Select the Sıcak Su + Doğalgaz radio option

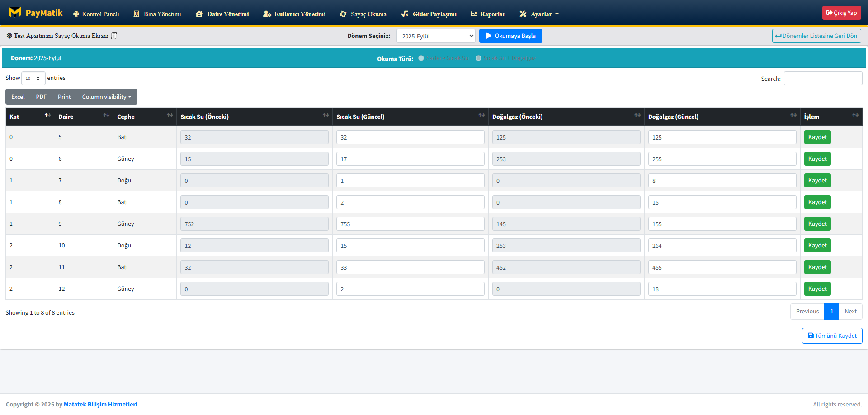tap(478, 58)
